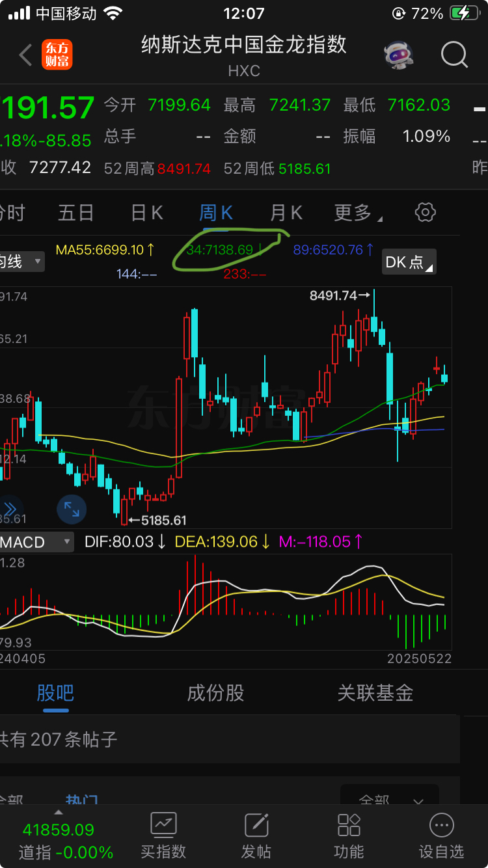Tap the DEA:139.06 value
This screenshot has width=488, height=868.
(x=223, y=542)
